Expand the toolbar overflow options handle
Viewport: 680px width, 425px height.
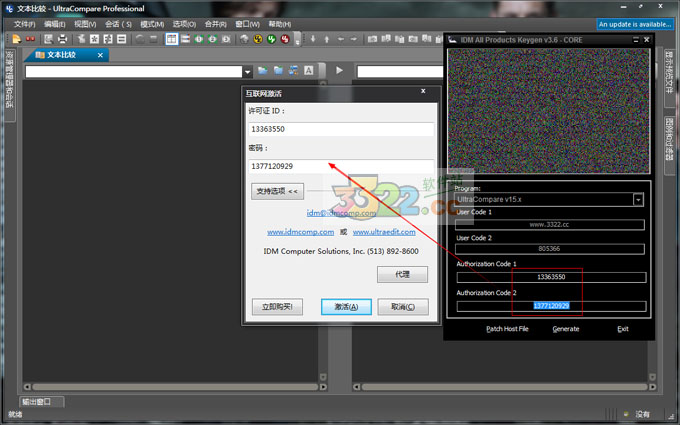tap(297, 39)
